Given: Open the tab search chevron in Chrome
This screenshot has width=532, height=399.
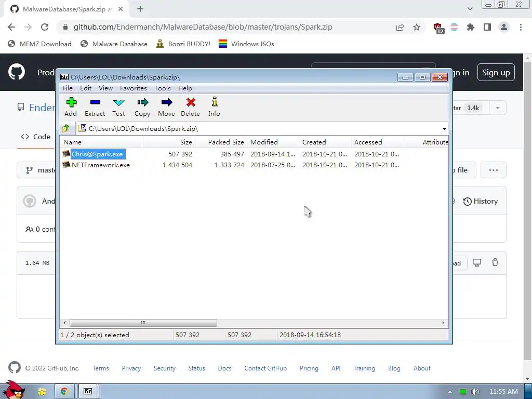Looking at the screenshot, I should pyautogui.click(x=470, y=9).
